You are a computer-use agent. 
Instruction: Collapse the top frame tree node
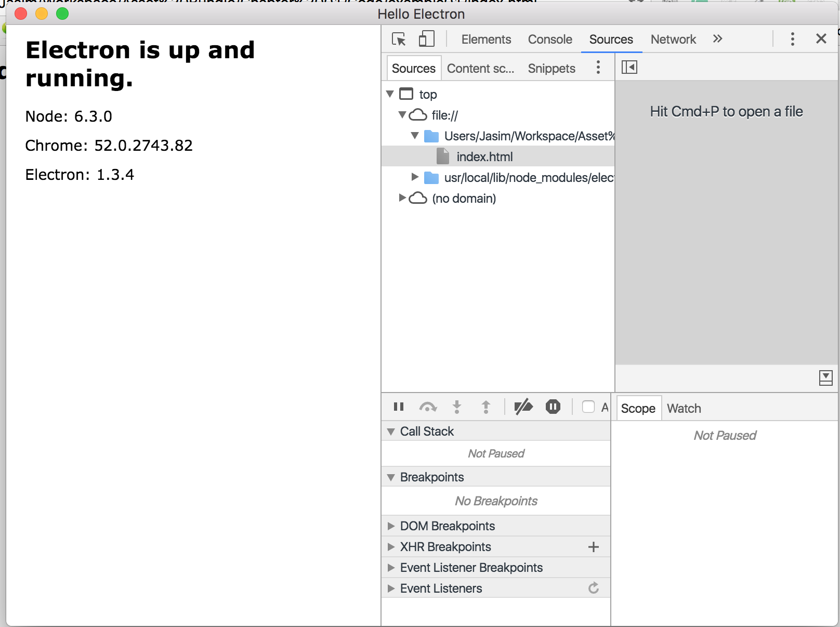[390, 94]
